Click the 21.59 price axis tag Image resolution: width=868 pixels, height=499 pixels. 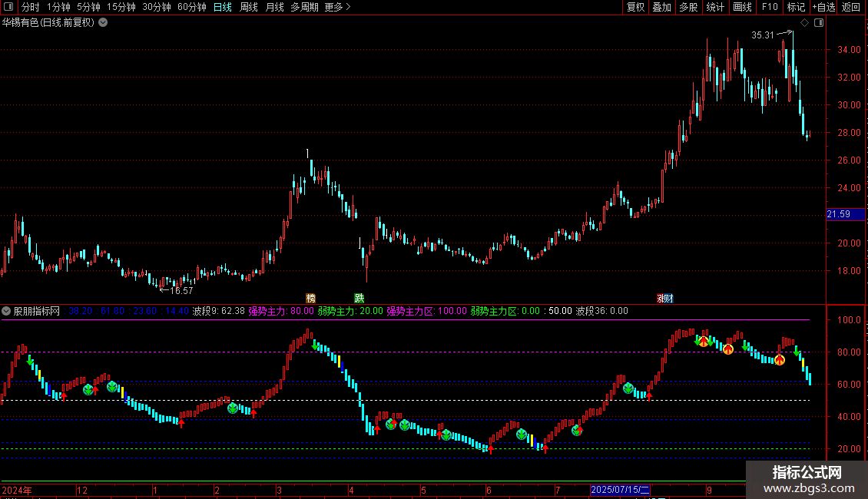click(x=845, y=214)
